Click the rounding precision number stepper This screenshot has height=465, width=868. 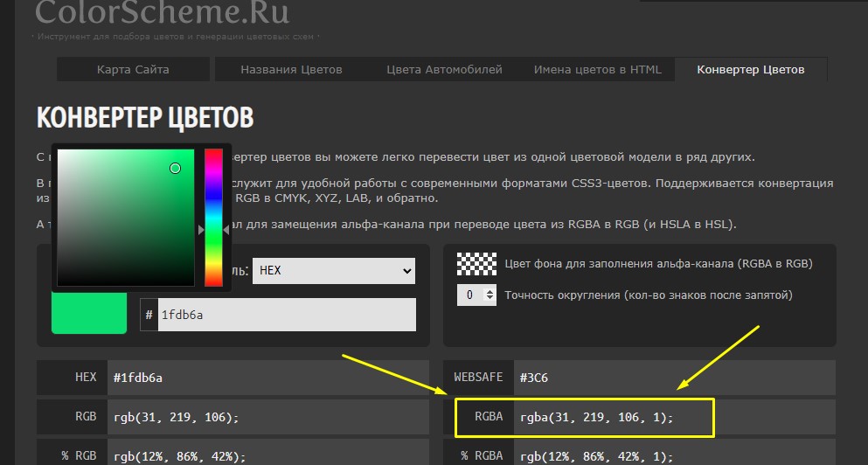tap(477, 295)
